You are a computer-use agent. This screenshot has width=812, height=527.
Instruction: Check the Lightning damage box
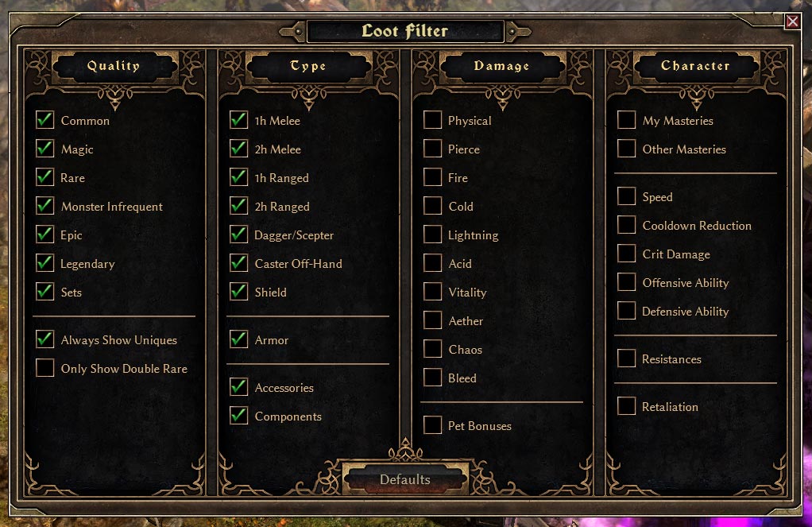(432, 234)
